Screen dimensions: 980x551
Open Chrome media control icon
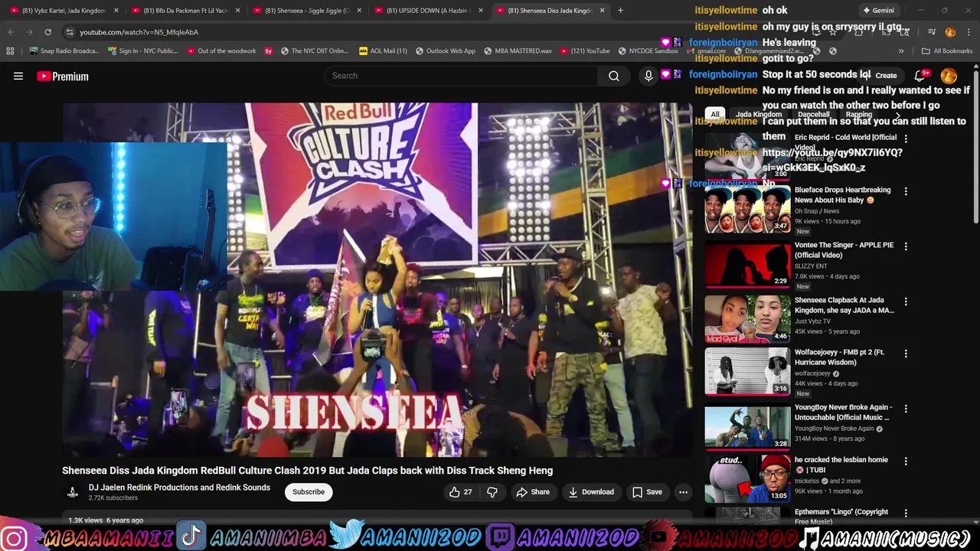[x=932, y=32]
